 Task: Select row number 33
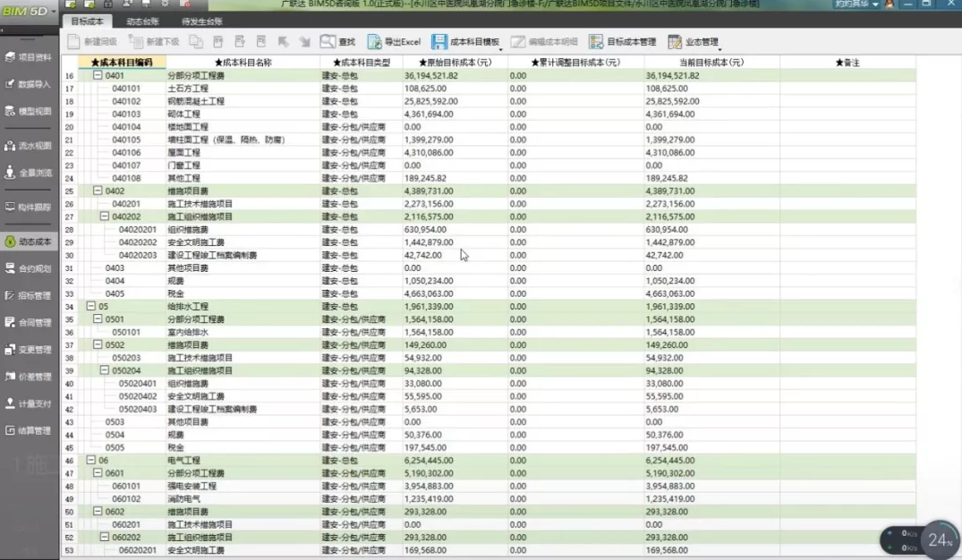[69, 293]
